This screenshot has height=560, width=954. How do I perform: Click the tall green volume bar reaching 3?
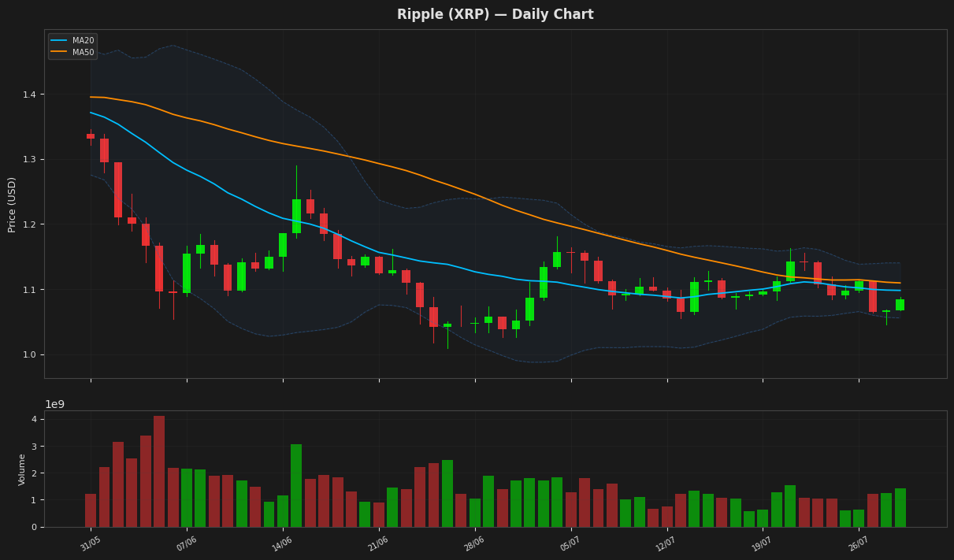click(296, 485)
